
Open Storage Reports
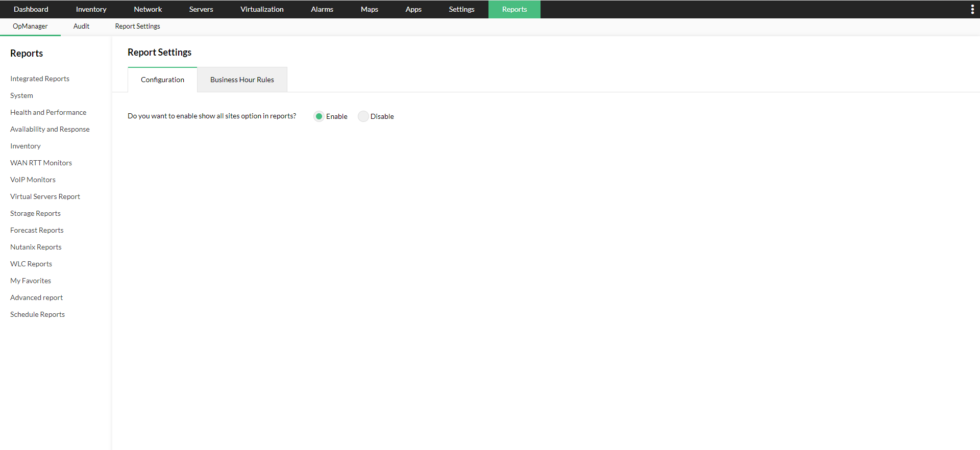coord(35,213)
